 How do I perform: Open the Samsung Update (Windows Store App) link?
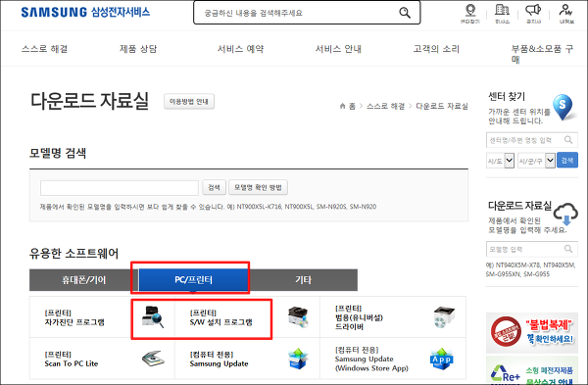pos(371,360)
